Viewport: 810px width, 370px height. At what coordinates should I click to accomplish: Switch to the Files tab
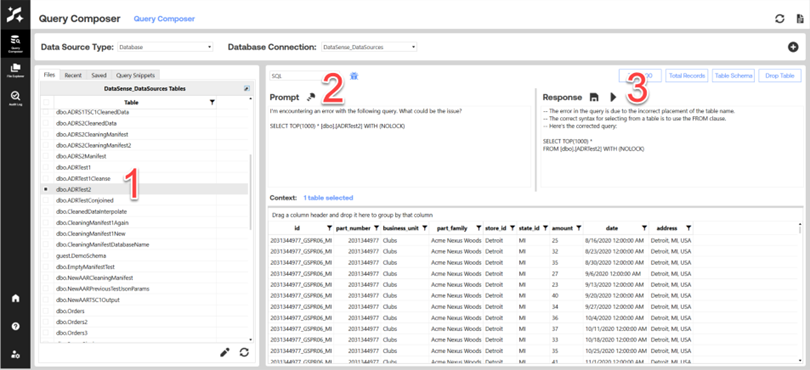point(50,75)
